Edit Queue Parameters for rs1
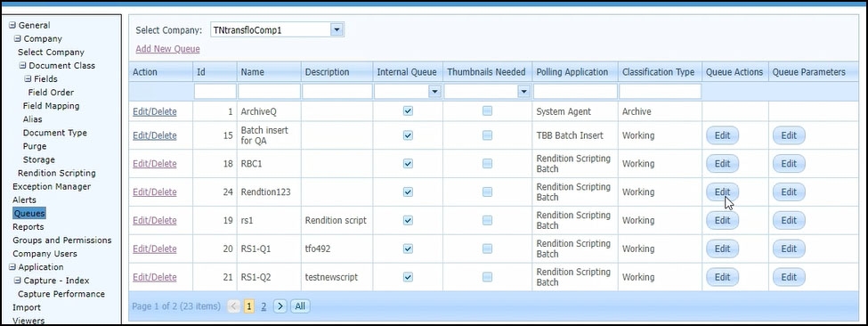 click(789, 220)
